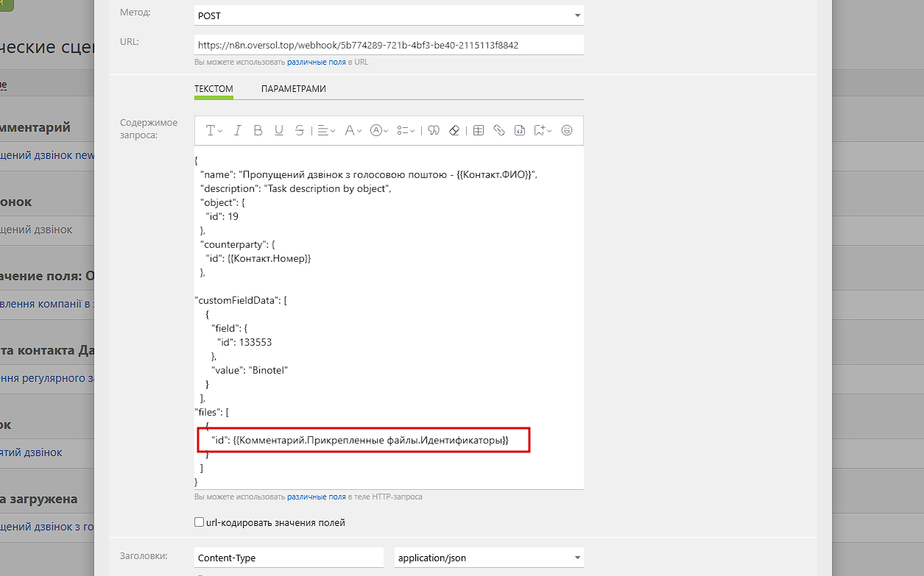Open the application/json header value dropdown
The image size is (924, 576).
coord(489,558)
